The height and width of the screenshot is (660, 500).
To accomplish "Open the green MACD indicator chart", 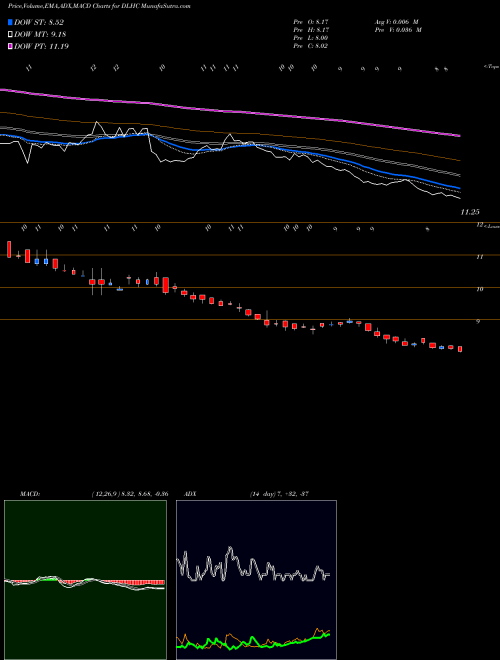I will [85, 580].
